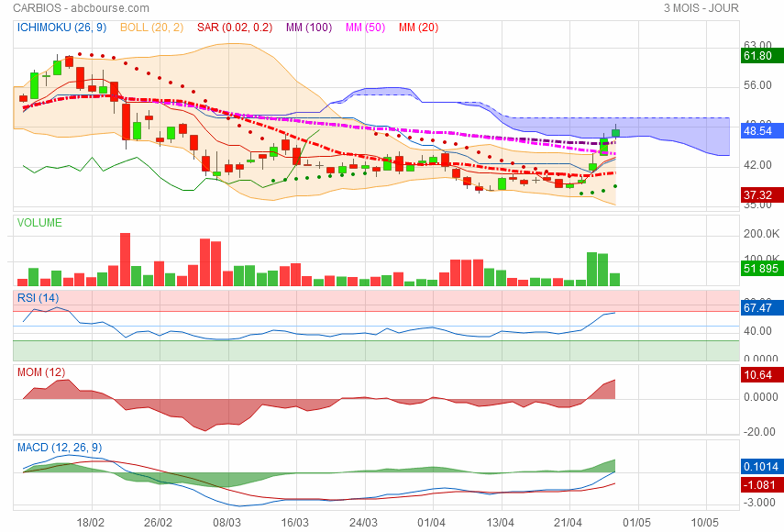Click the 10/05 date axis label

point(704,523)
